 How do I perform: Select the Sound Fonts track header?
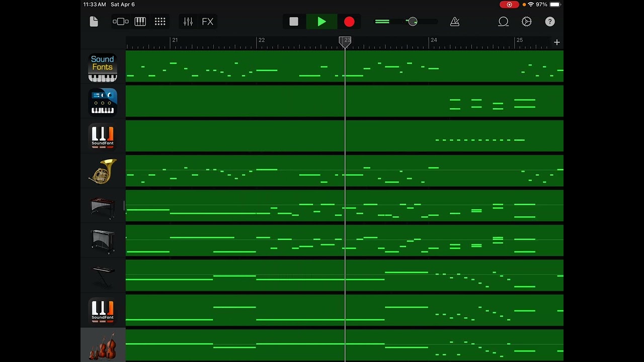coord(103,68)
